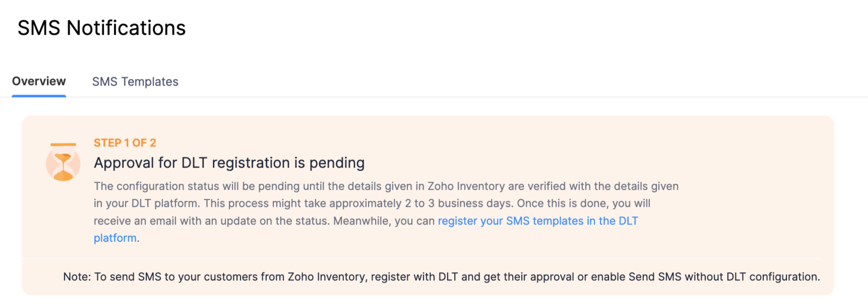Open register your SMS templates in DLT platform link

[x=537, y=220]
